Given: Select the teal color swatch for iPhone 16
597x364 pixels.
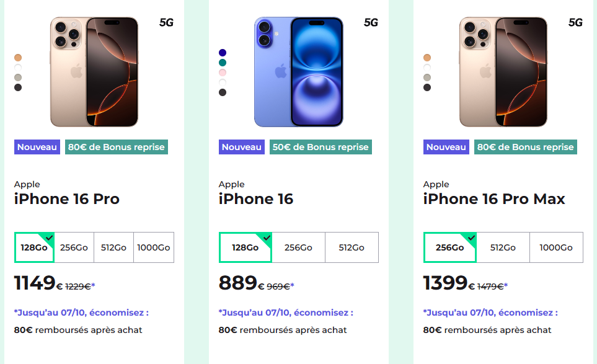Looking at the screenshot, I should pos(223,63).
